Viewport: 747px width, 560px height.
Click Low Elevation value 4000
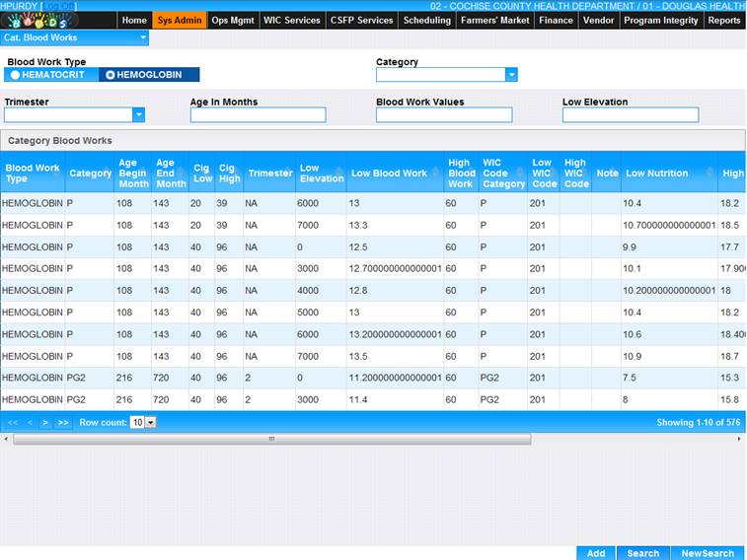coord(308,290)
